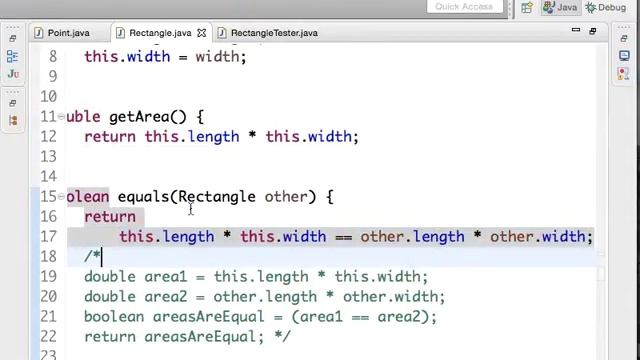Restore the right-side minimized view stack
Viewport: 640px width, 360px height.
coord(624,38)
